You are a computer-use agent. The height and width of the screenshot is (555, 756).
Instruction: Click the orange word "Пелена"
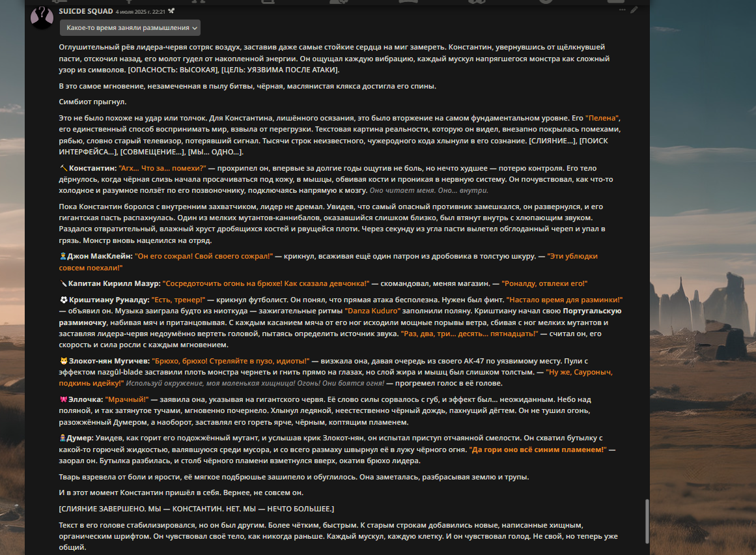coord(602,118)
